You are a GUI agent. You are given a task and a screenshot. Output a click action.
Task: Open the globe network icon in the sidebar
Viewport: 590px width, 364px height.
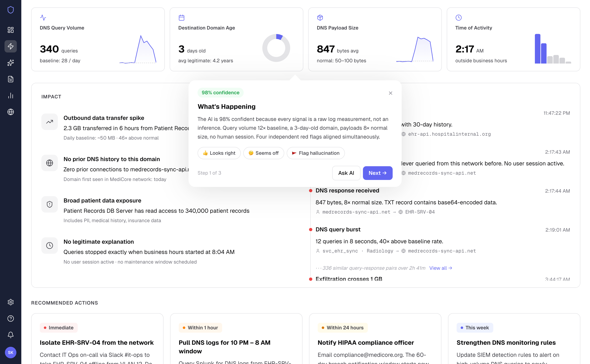click(x=11, y=112)
